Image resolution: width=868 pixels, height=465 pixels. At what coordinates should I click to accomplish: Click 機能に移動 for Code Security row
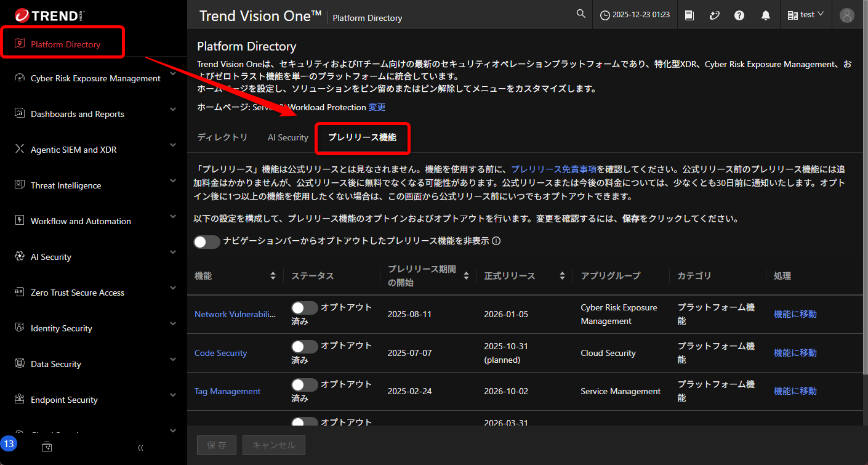(x=795, y=353)
